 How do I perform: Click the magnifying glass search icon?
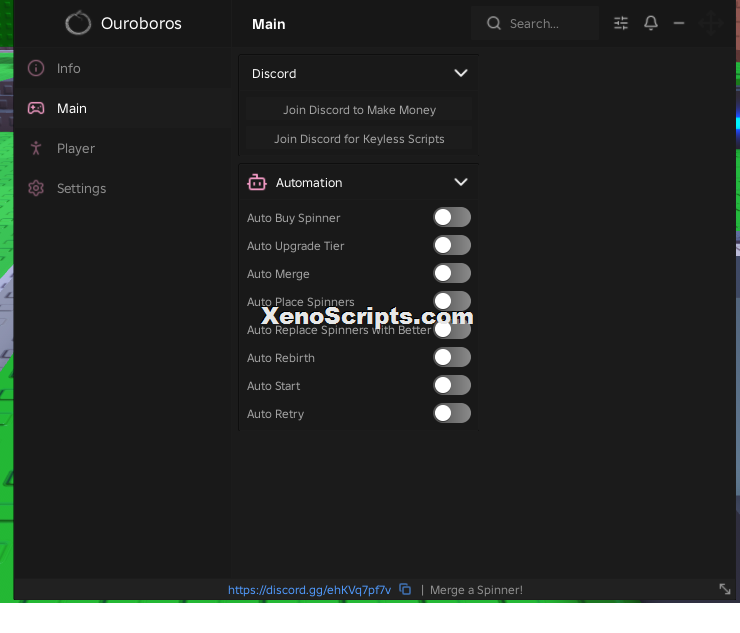point(494,23)
